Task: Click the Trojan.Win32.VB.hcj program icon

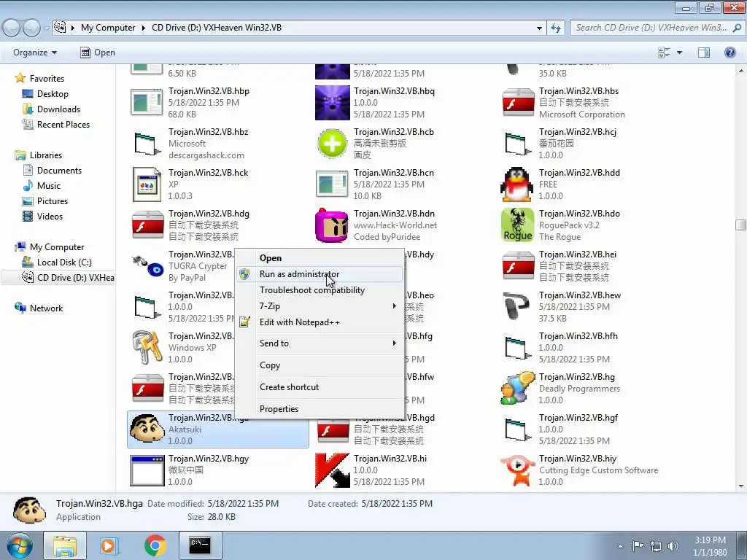Action: (519, 144)
